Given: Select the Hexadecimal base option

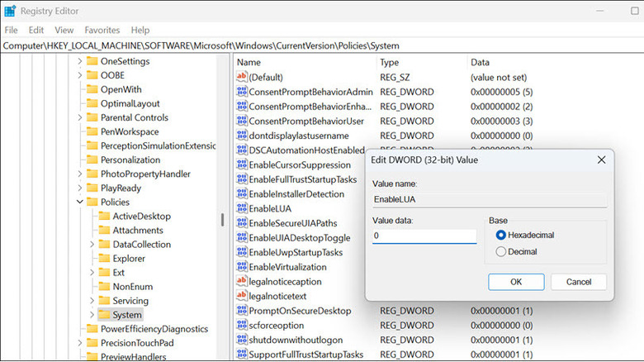Looking at the screenshot, I should 501,236.
